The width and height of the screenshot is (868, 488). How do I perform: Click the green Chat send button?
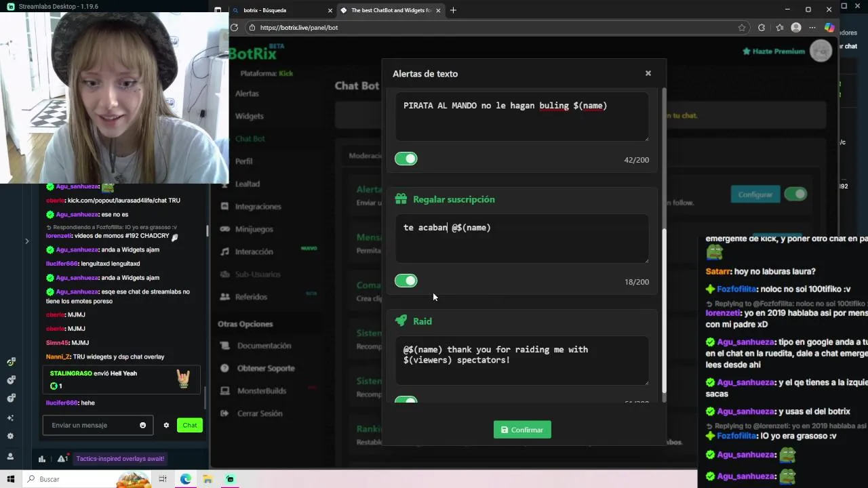[x=189, y=425]
